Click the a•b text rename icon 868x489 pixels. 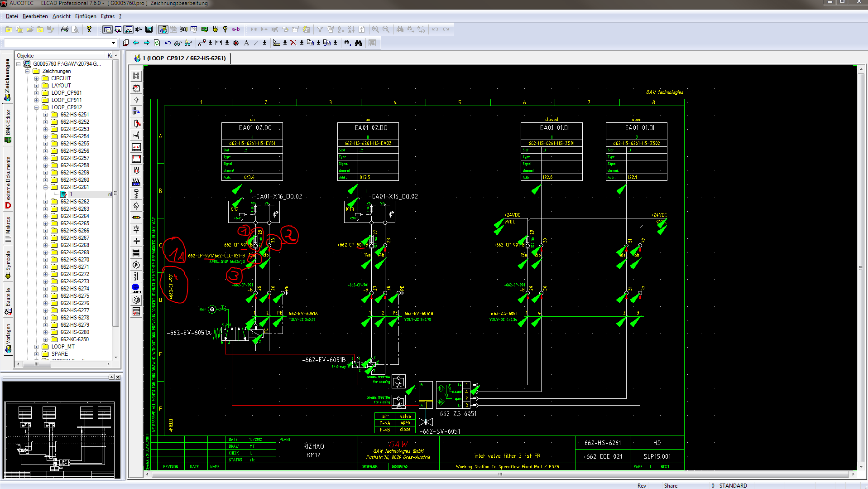point(236,29)
